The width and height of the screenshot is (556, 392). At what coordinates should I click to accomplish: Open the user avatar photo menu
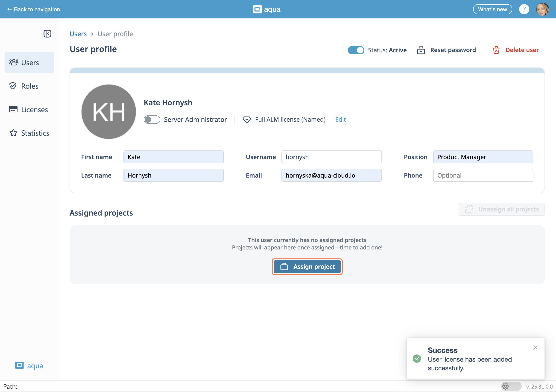point(542,9)
